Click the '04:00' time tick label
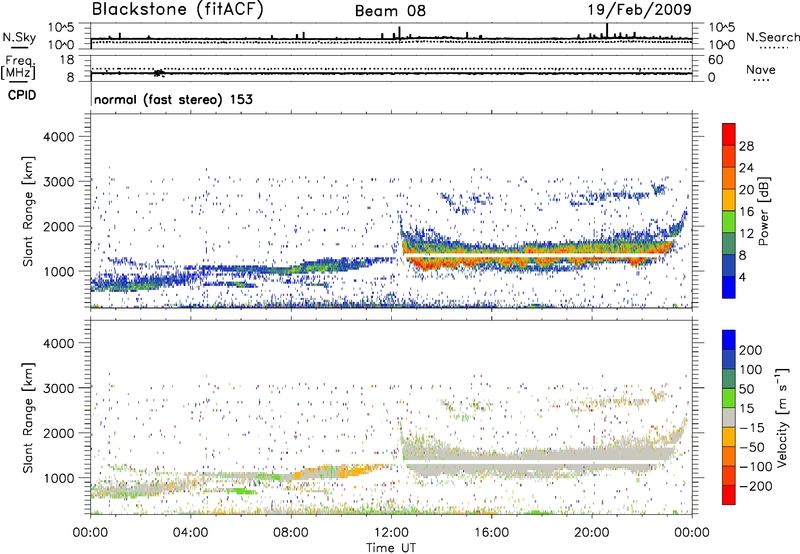The width and height of the screenshot is (800, 554). coord(190,533)
